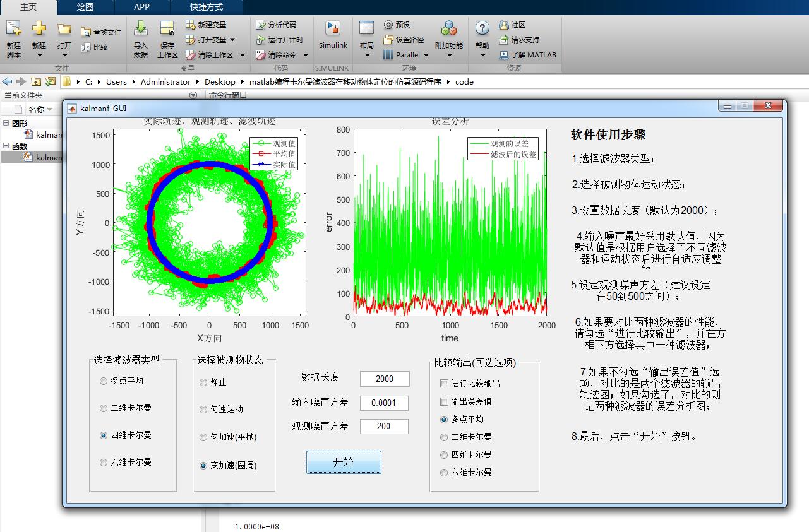Click Import Data (导入数据) icon

141,28
